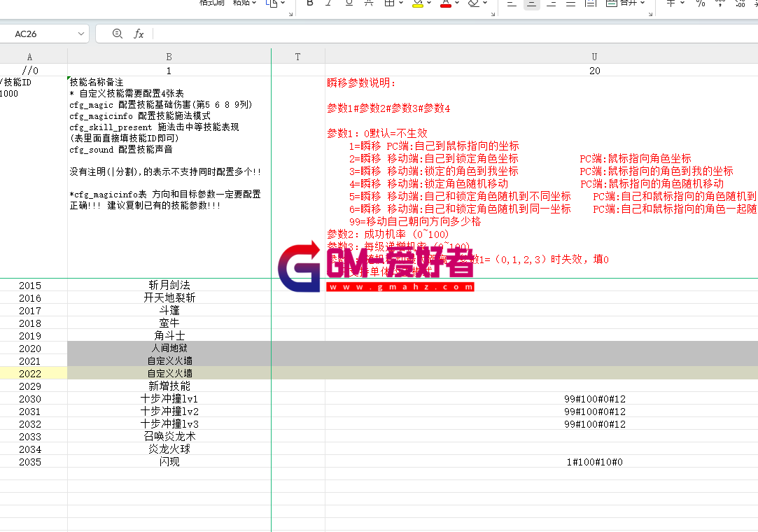Select column U header
758x532 pixels.
(x=594, y=57)
